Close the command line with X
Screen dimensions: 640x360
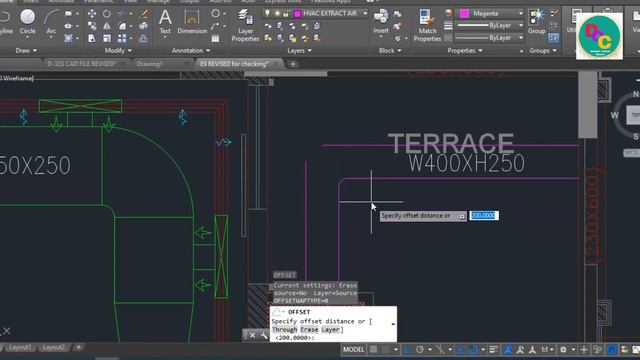click(x=252, y=336)
